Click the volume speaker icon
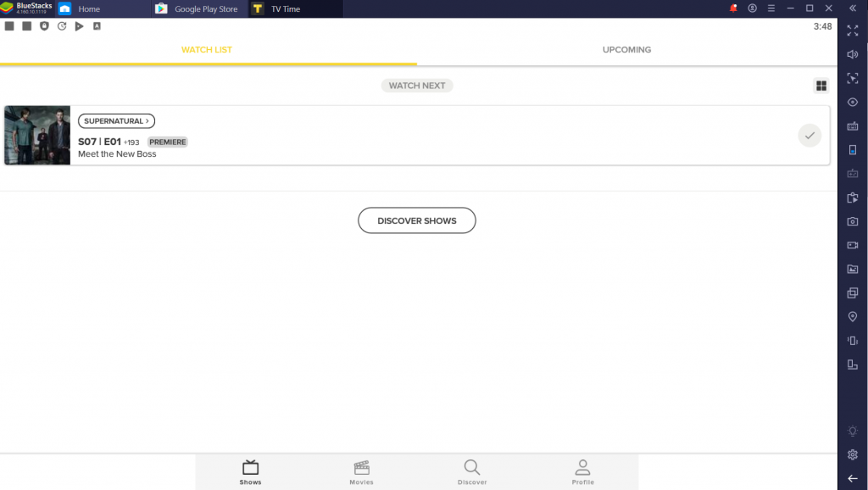Image resolution: width=868 pixels, height=490 pixels. [x=853, y=54]
